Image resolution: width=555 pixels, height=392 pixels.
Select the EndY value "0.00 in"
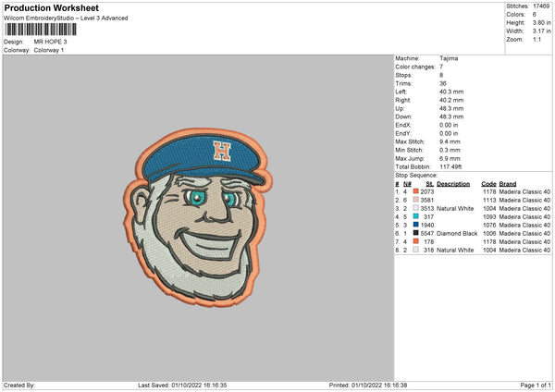(x=449, y=133)
